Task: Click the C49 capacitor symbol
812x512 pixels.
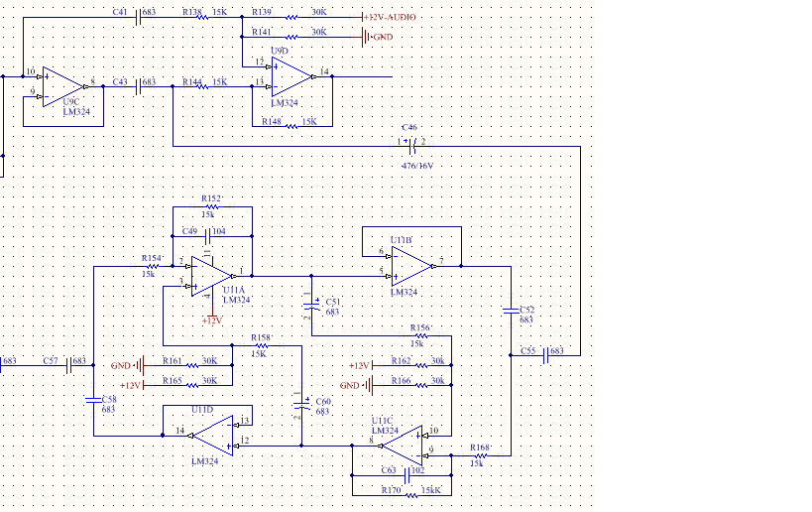Action: 208,236
